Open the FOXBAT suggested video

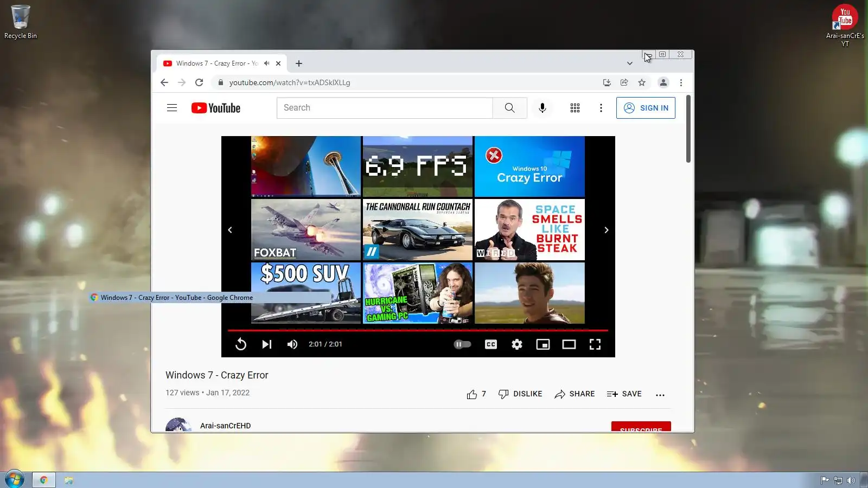306,230
